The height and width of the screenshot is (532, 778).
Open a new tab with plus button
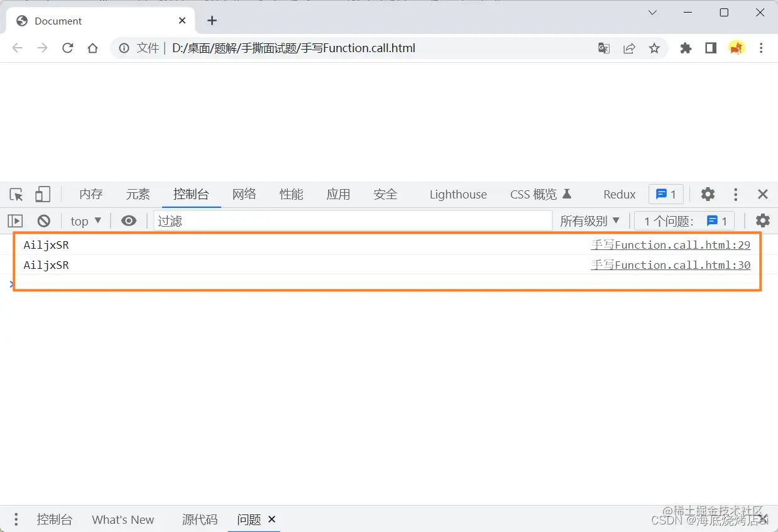coord(212,21)
